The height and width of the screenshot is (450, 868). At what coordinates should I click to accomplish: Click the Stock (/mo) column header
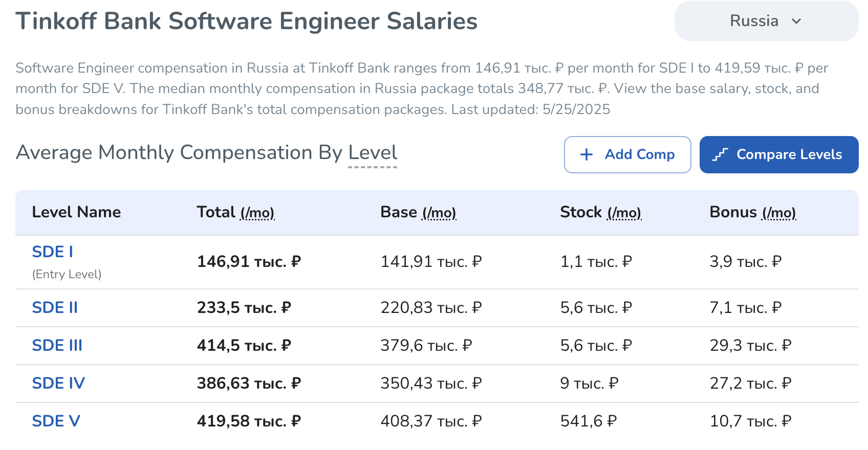(x=600, y=212)
